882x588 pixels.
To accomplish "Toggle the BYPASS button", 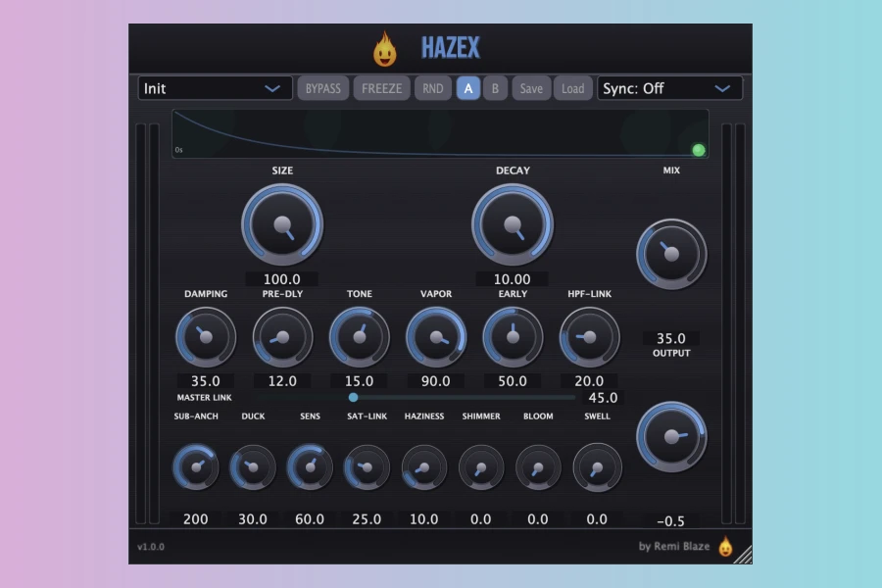I will click(x=322, y=88).
